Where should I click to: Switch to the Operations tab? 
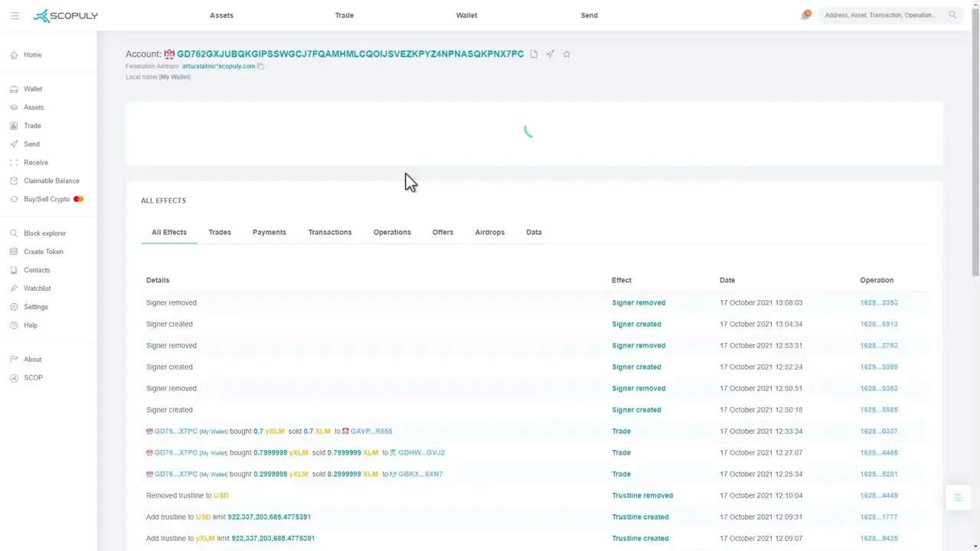coord(392,232)
